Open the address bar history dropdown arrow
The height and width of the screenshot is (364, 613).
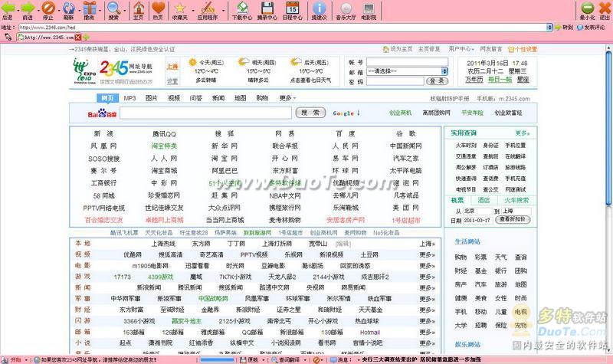pyautogui.click(x=549, y=28)
